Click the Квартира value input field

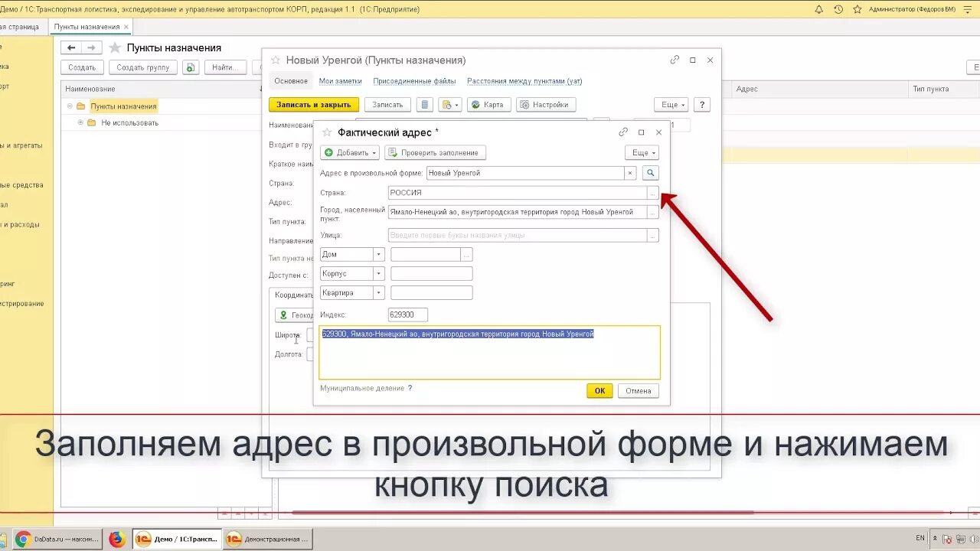click(431, 292)
